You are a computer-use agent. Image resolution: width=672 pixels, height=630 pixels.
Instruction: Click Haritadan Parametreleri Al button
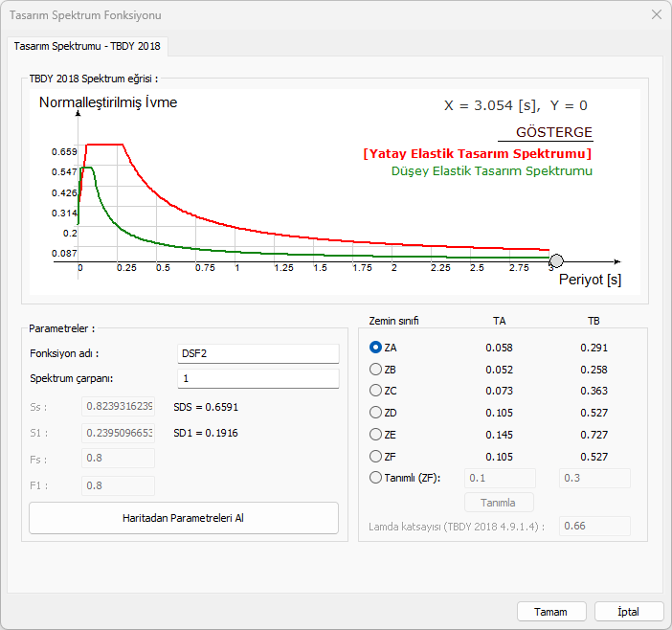click(x=184, y=518)
